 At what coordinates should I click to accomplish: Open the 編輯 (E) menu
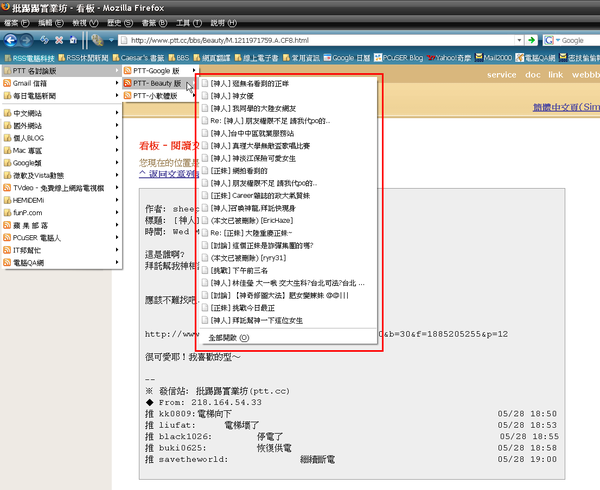pyautogui.click(x=51, y=23)
